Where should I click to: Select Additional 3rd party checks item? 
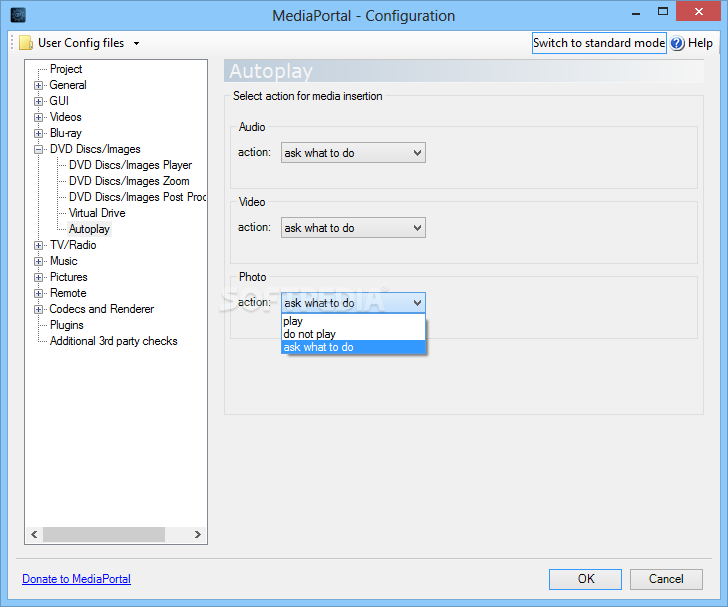coord(114,341)
